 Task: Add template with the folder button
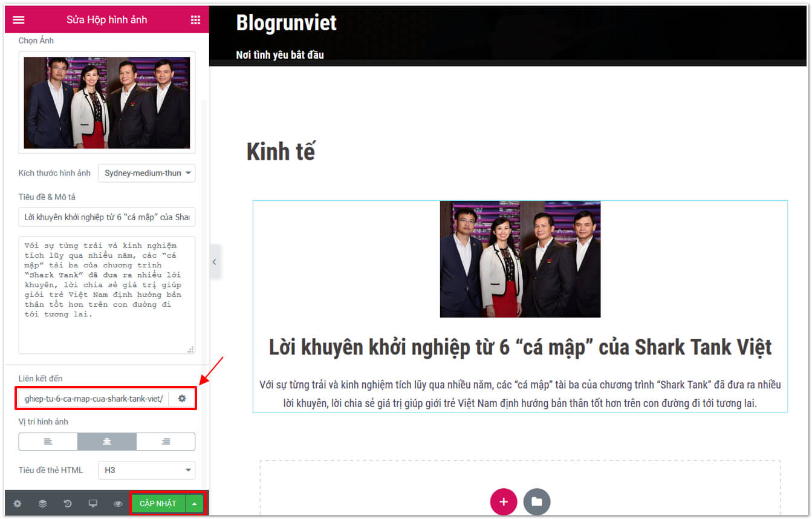536,501
